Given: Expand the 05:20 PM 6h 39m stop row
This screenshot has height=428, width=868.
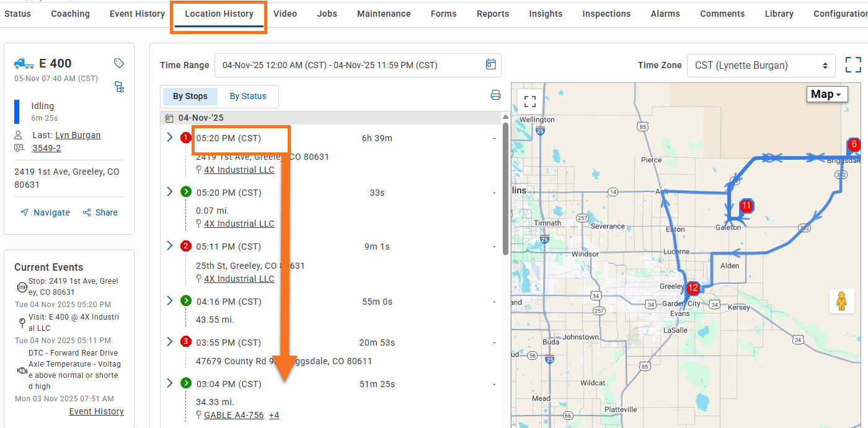Looking at the screenshot, I should point(169,137).
